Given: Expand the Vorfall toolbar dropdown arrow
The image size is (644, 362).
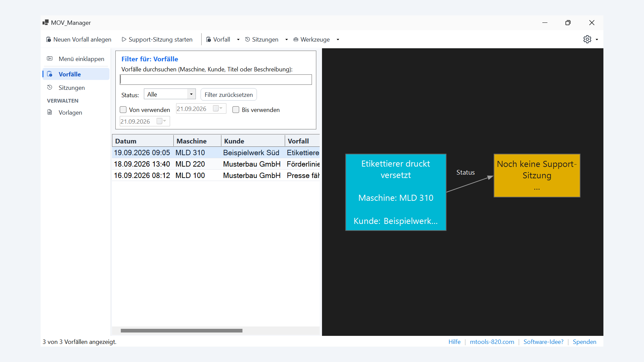Looking at the screenshot, I should point(238,40).
